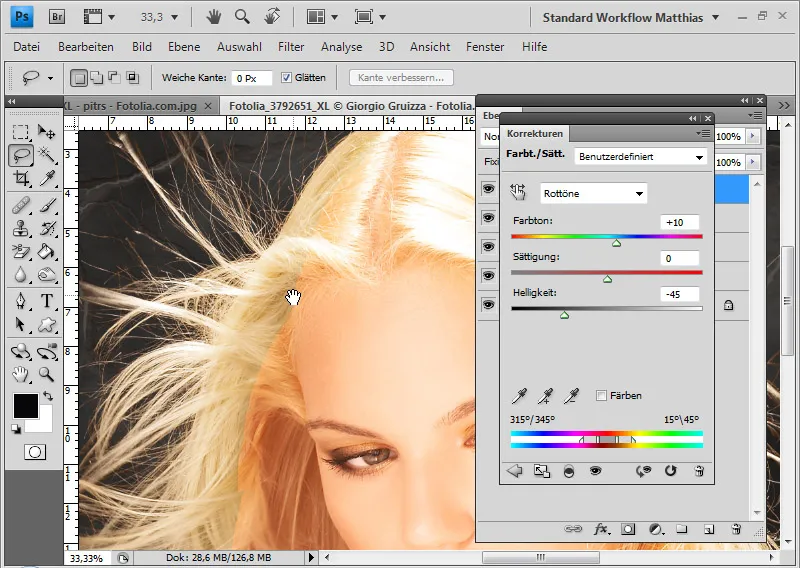Reset default foreground and background colors
Screen dimensions: 800x568
[16, 429]
